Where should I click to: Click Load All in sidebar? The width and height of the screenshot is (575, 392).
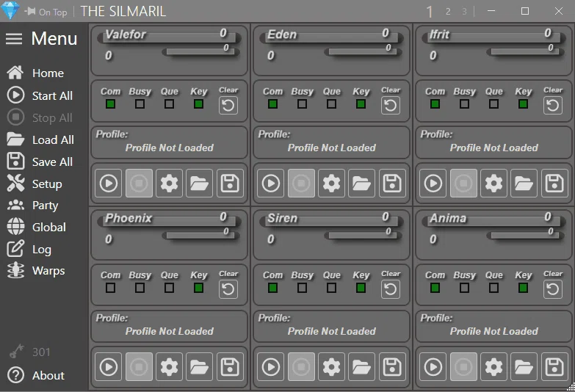(40, 139)
